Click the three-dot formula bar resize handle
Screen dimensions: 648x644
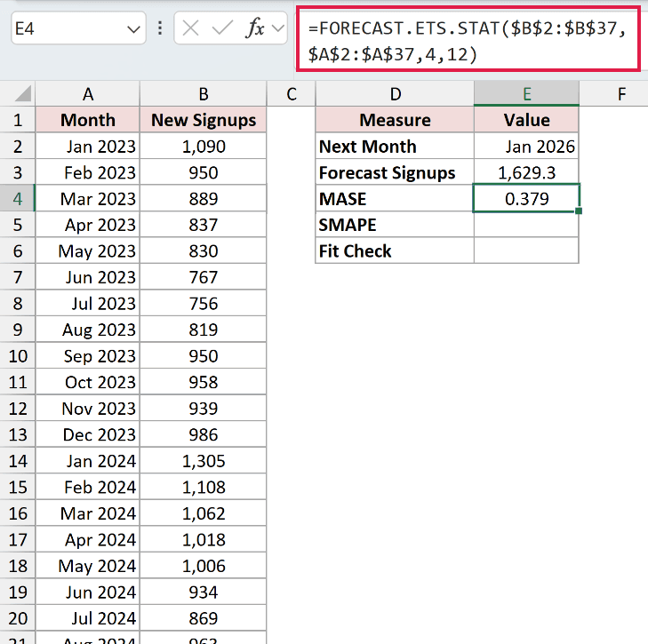coord(160,28)
